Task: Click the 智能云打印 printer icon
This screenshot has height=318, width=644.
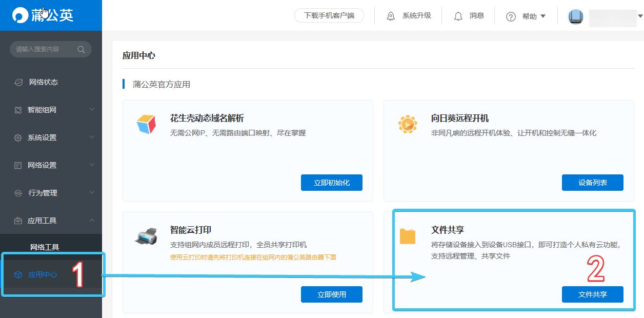Action: pyautogui.click(x=146, y=235)
